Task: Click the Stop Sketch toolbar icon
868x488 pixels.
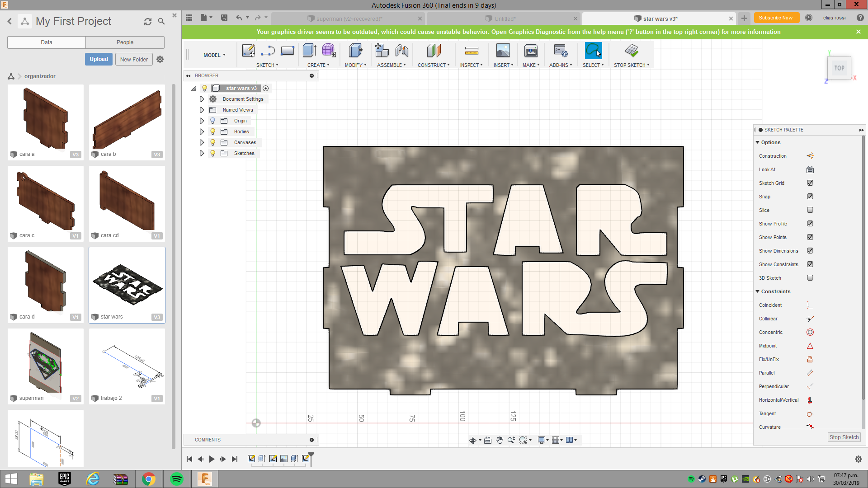Action: 632,51
